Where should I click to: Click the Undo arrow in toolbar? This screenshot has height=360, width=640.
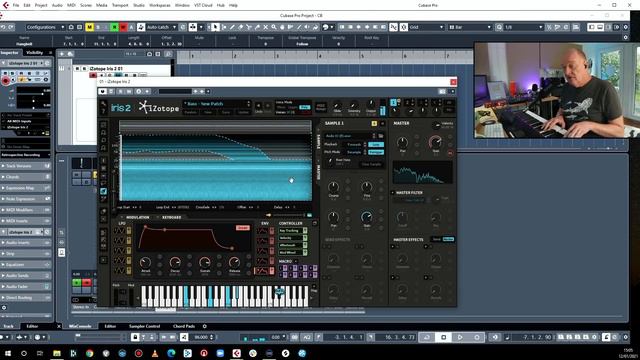tap(3, 27)
